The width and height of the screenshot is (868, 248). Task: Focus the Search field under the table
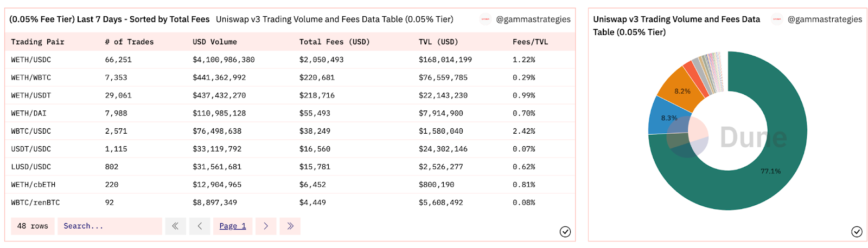click(x=110, y=226)
